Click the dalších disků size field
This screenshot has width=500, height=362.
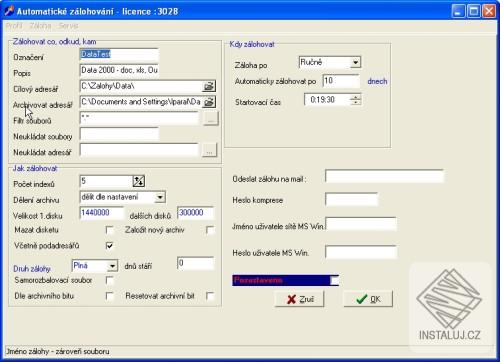(196, 213)
